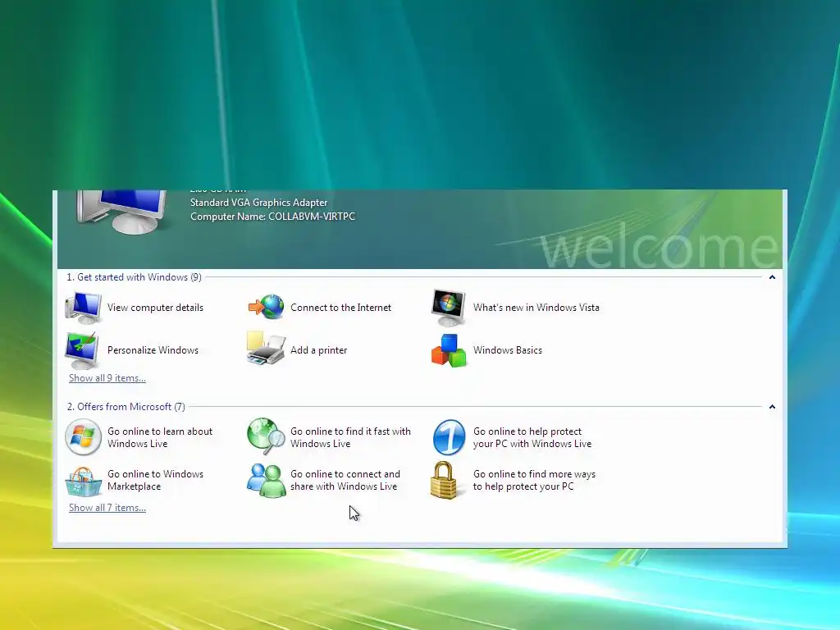
Task: Select Go online to find it fast text
Action: pyautogui.click(x=350, y=438)
